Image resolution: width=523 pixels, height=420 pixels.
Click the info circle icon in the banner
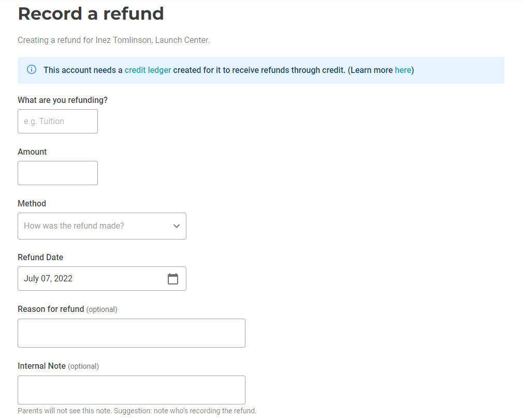pyautogui.click(x=31, y=70)
